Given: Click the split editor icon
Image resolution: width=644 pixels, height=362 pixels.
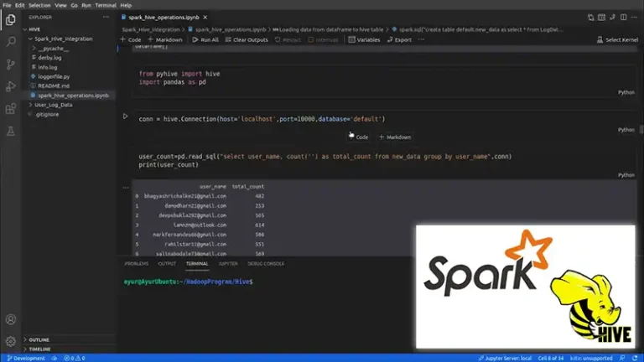Looking at the screenshot, I should [624, 18].
